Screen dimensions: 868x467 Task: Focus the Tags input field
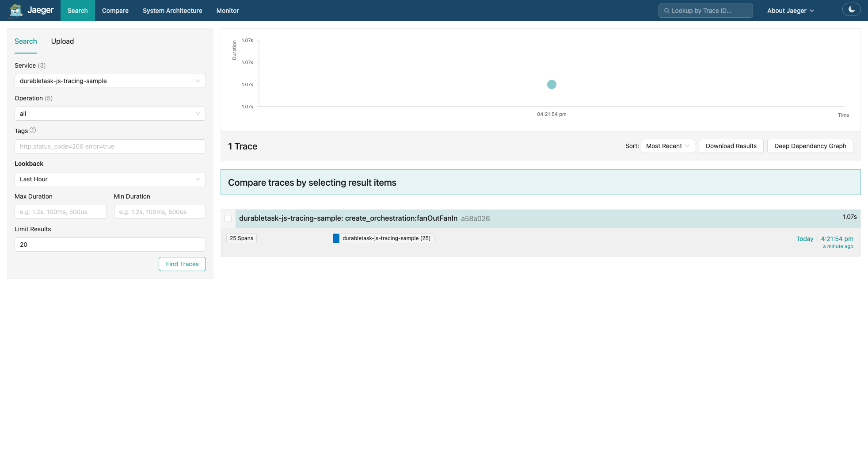tap(110, 146)
